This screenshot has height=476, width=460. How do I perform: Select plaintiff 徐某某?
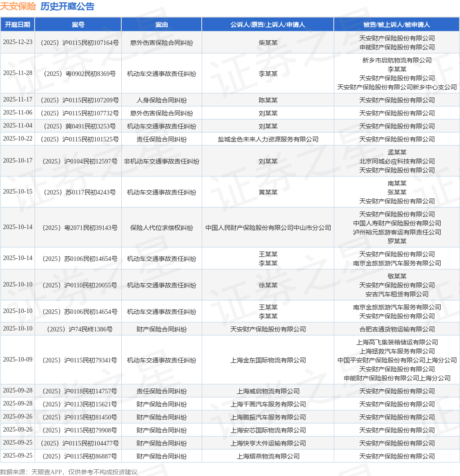click(268, 285)
